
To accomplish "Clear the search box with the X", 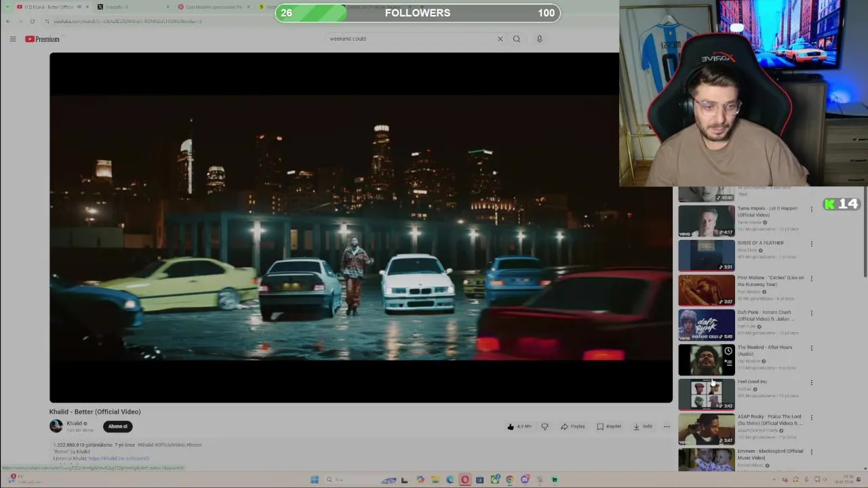I will click(500, 39).
